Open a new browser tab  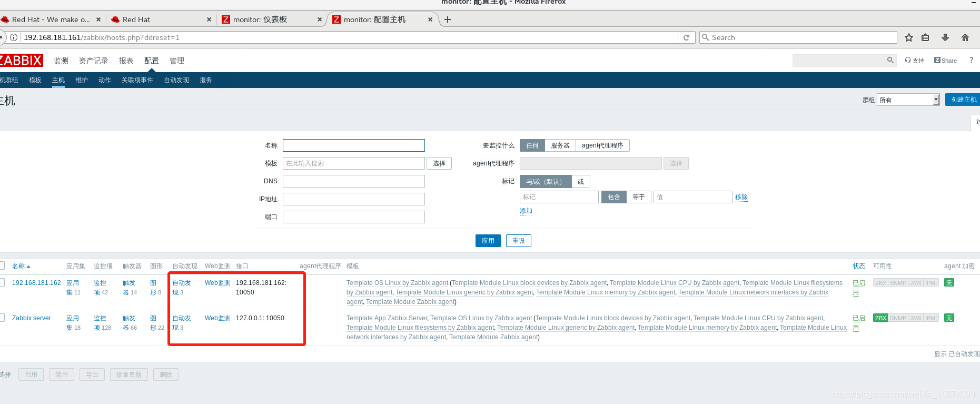[x=448, y=19]
